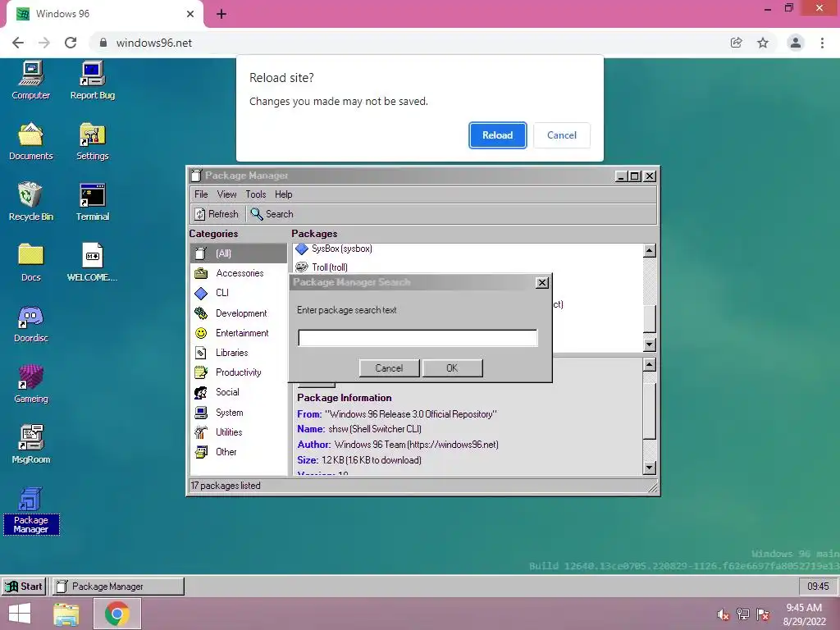
Task: Click the browser back arrow
Action: point(18,43)
